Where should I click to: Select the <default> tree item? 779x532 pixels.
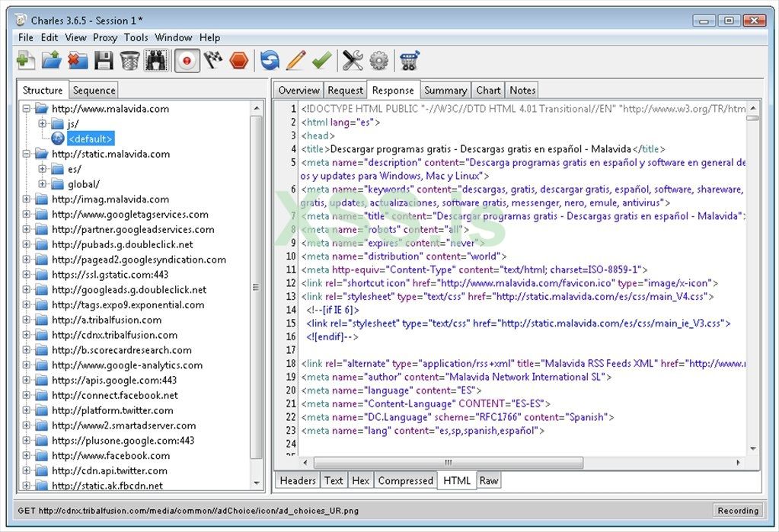point(91,139)
